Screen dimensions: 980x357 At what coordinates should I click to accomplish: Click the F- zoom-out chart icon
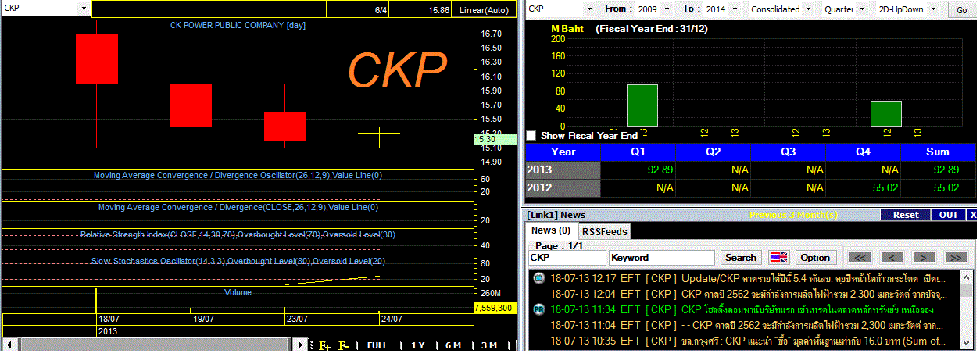coord(344,345)
